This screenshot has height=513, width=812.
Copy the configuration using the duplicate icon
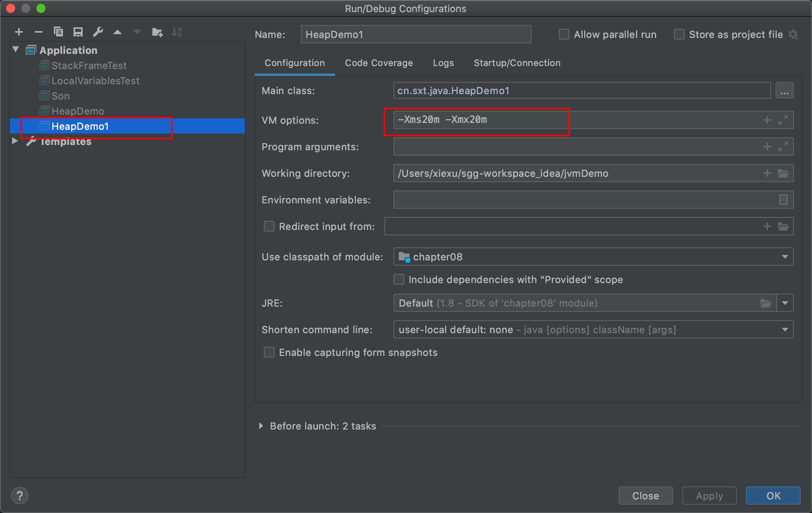[58, 32]
